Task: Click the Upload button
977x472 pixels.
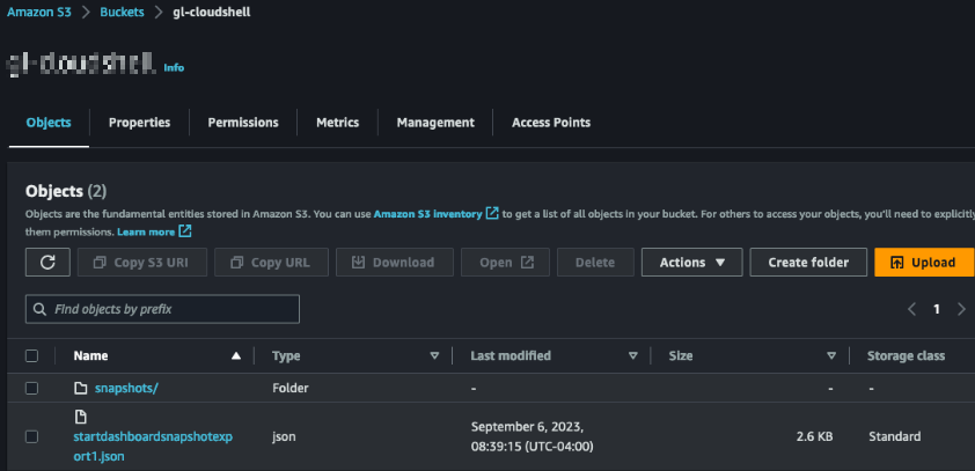Action: point(925,262)
